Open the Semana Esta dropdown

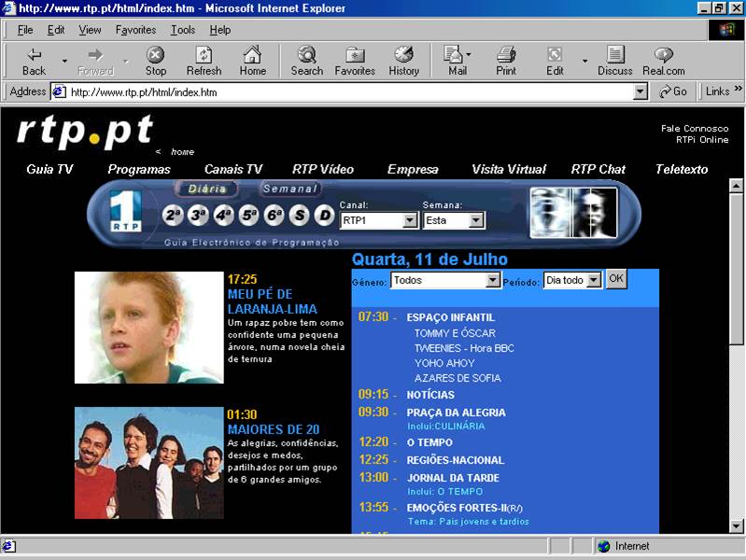pos(476,220)
